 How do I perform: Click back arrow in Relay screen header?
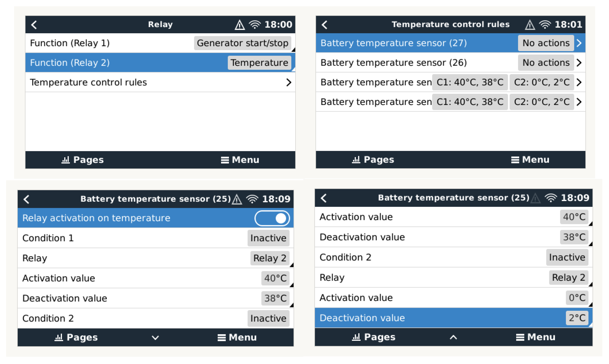coord(34,25)
